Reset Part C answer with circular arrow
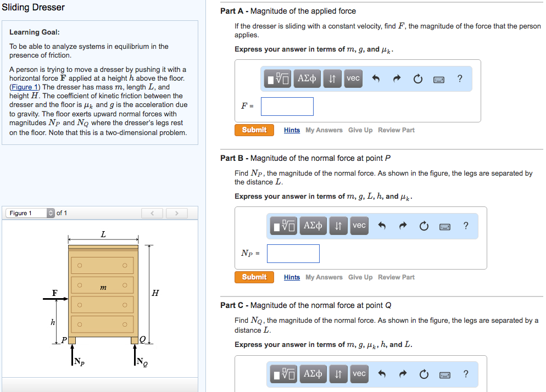The image size is (546, 392). (x=424, y=374)
